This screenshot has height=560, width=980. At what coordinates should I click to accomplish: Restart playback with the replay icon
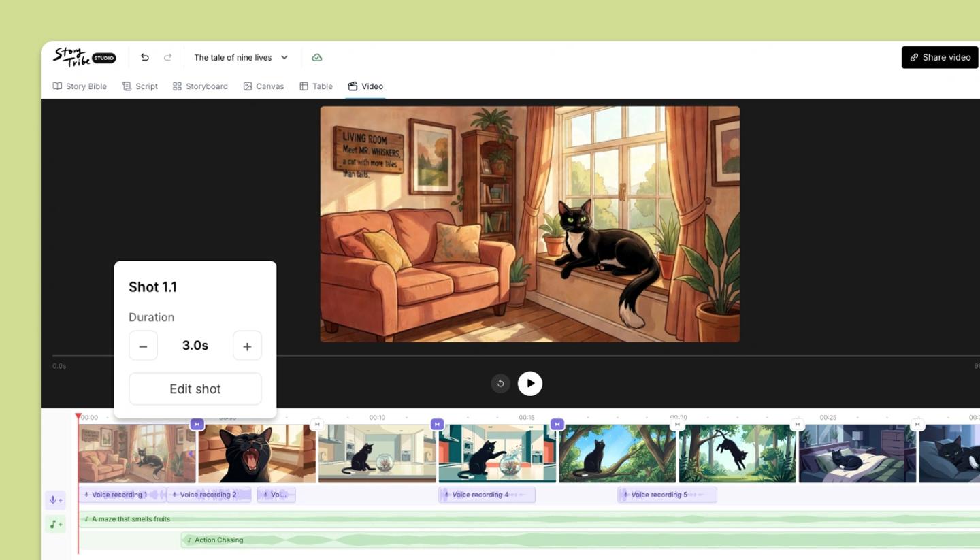click(500, 383)
